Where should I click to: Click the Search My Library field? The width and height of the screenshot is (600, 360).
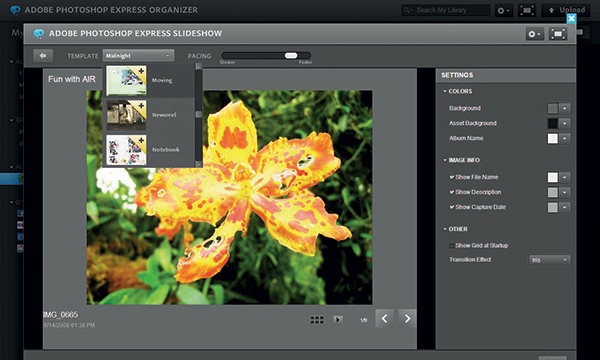coord(445,10)
